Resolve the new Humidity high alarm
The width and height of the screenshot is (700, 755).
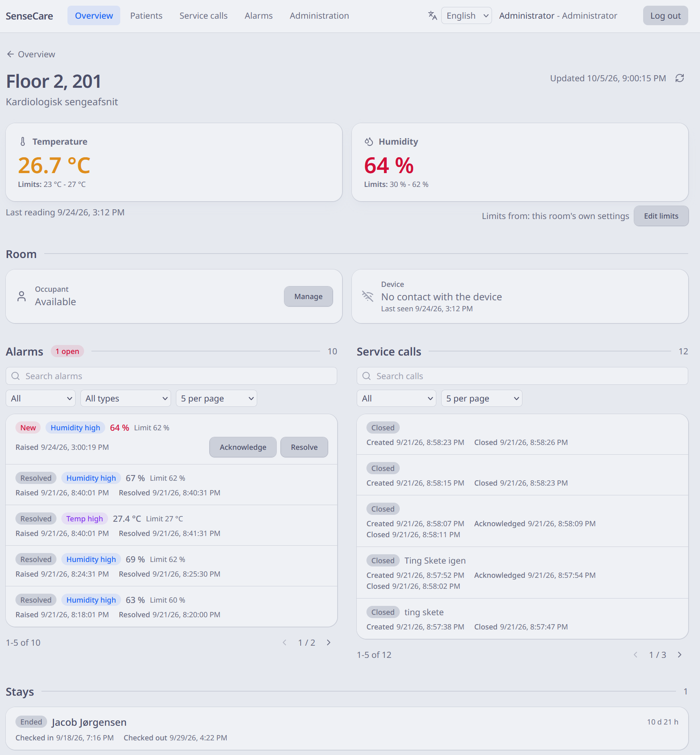click(x=304, y=447)
